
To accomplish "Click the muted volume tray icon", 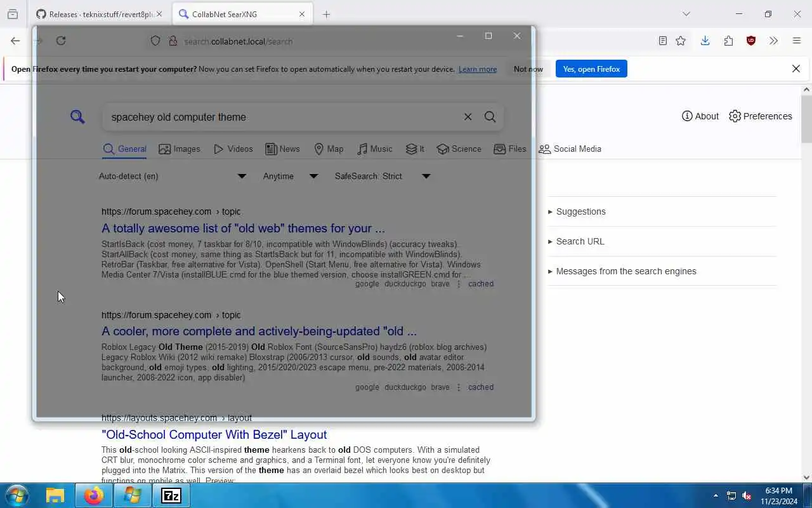I will tap(747, 495).
